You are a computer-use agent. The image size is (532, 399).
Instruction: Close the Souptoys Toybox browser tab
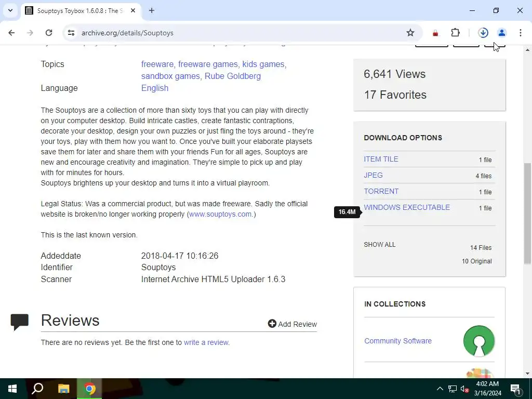[133, 10]
